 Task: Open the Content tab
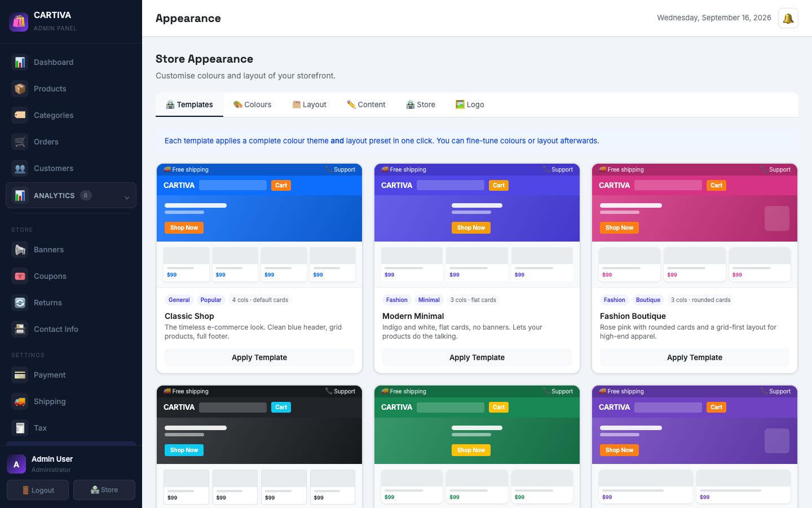[366, 104]
